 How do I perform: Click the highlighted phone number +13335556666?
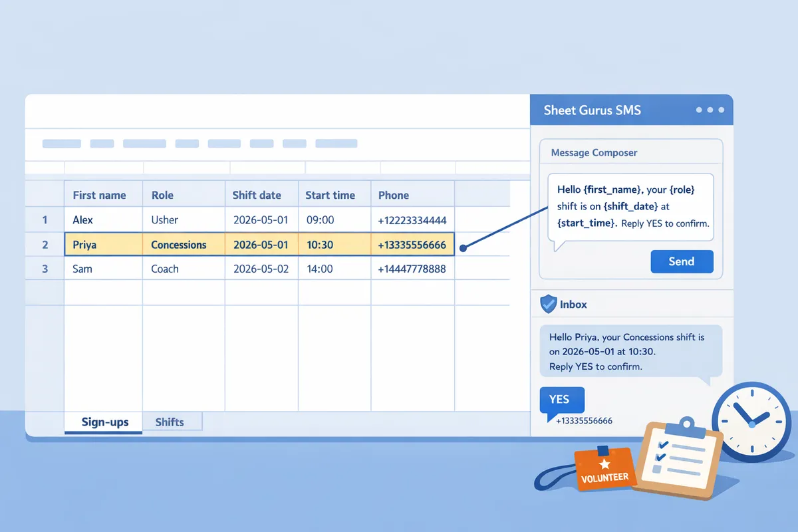coord(412,244)
